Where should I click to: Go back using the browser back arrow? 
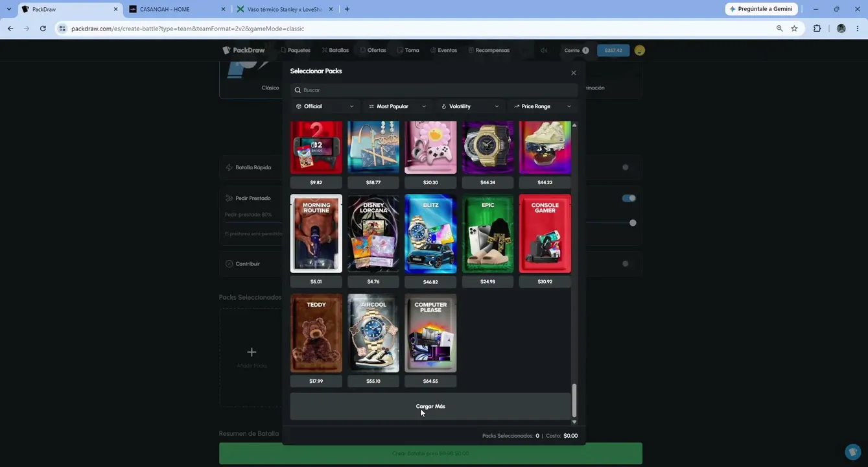tap(10, 29)
